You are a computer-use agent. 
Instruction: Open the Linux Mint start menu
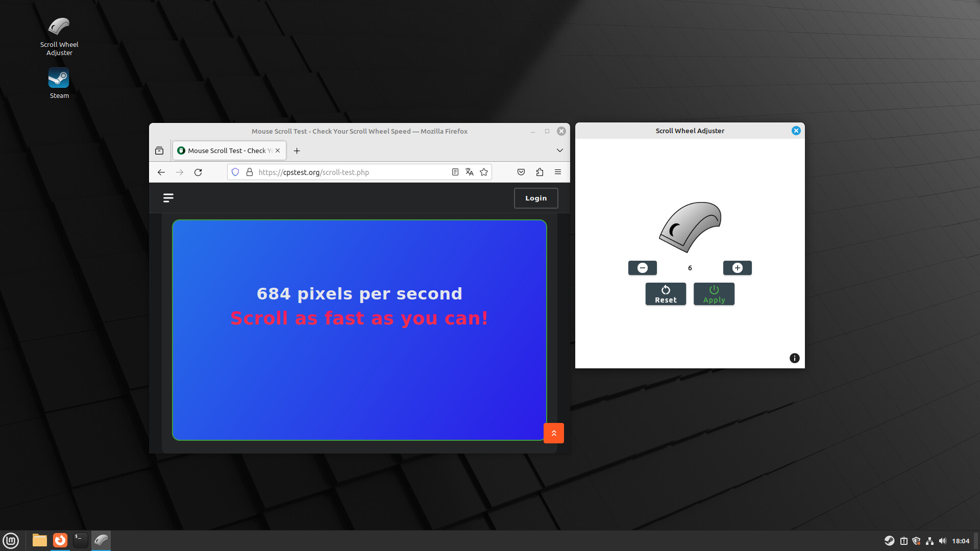tap(11, 540)
